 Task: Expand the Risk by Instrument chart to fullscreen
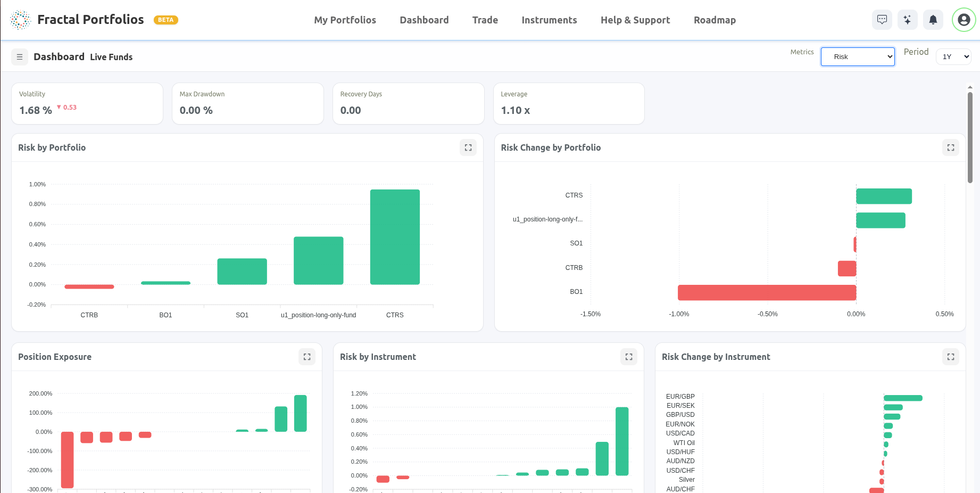628,357
